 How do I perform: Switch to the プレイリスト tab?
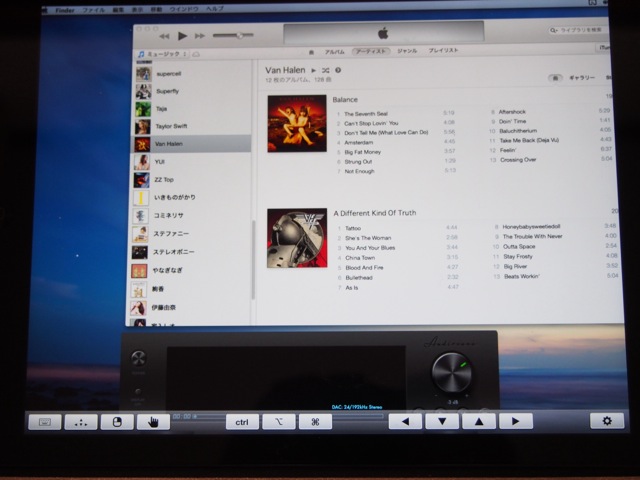click(443, 50)
